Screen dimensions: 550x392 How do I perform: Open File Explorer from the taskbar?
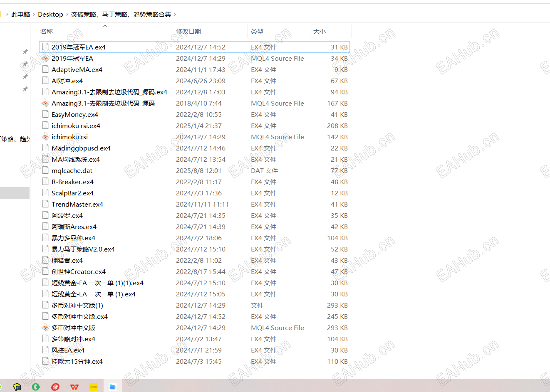pyautogui.click(x=112, y=387)
